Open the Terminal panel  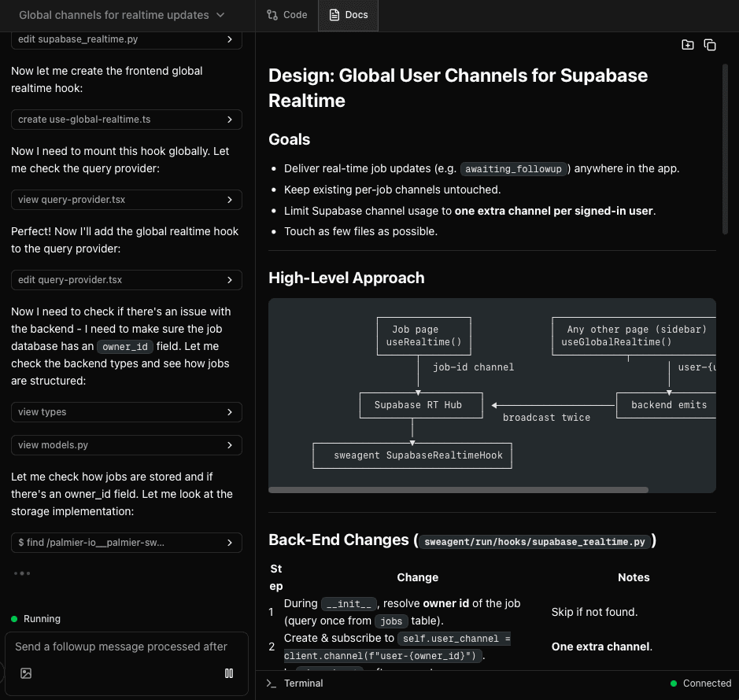[295, 683]
